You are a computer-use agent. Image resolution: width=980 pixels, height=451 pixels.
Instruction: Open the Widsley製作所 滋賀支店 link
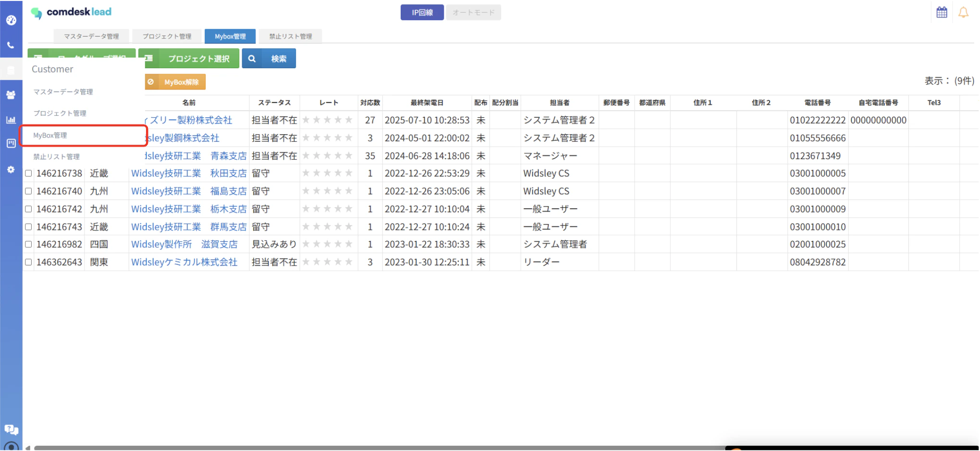[x=184, y=244]
